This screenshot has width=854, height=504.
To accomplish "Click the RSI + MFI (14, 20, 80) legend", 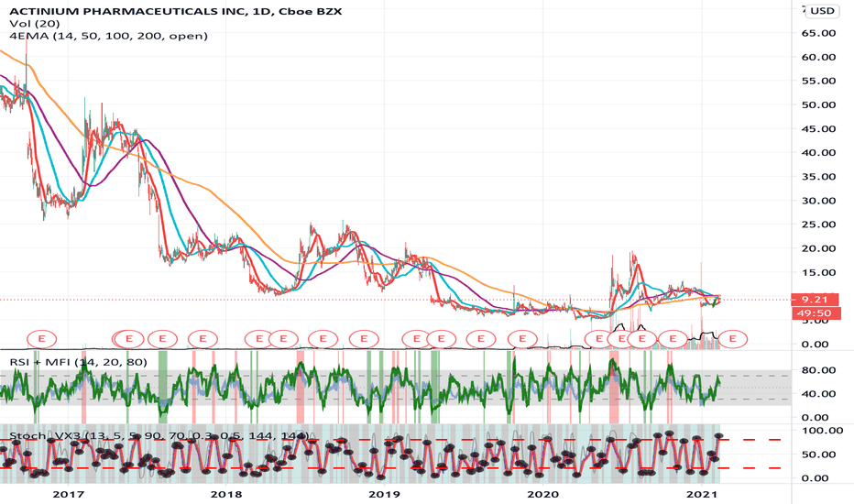I will tap(79, 362).
